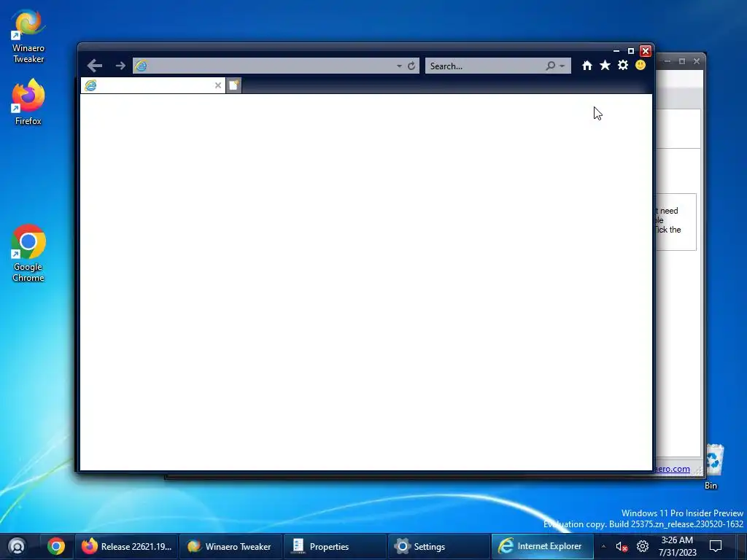Maximize the background window behind Internet Explorer
Image resolution: width=747 pixels, height=560 pixels.
tap(682, 61)
